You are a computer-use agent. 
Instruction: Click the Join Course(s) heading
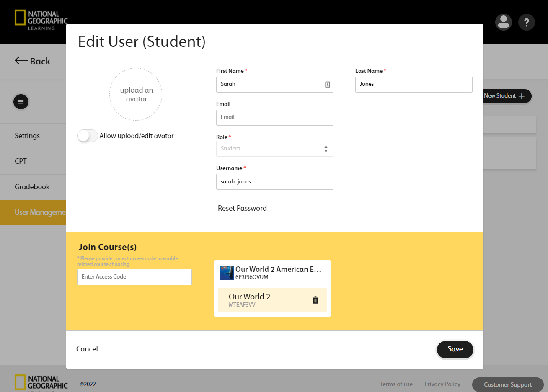pyautogui.click(x=108, y=247)
